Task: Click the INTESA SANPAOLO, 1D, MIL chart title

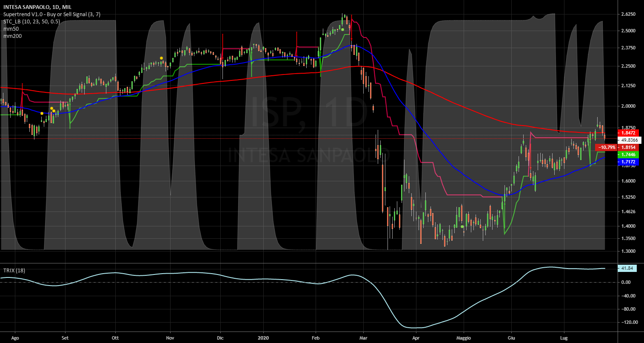Action: pyautogui.click(x=37, y=7)
